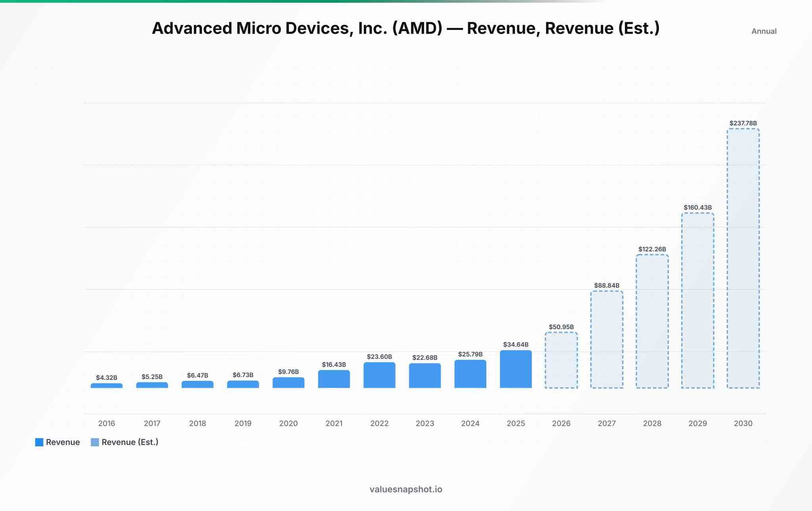Select the 2021 revenue bar
812x511 pixels.
coord(334,379)
